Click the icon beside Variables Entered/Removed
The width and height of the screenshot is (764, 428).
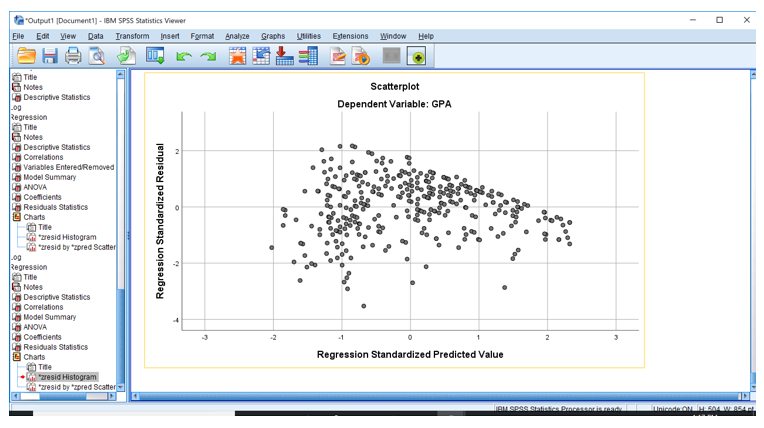[17, 167]
